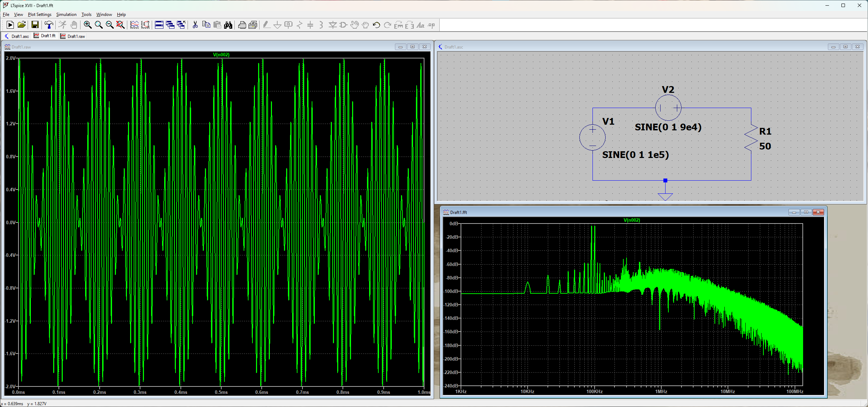Switch to the Draft1.raw tab
The height and width of the screenshot is (407, 868).
[73, 36]
